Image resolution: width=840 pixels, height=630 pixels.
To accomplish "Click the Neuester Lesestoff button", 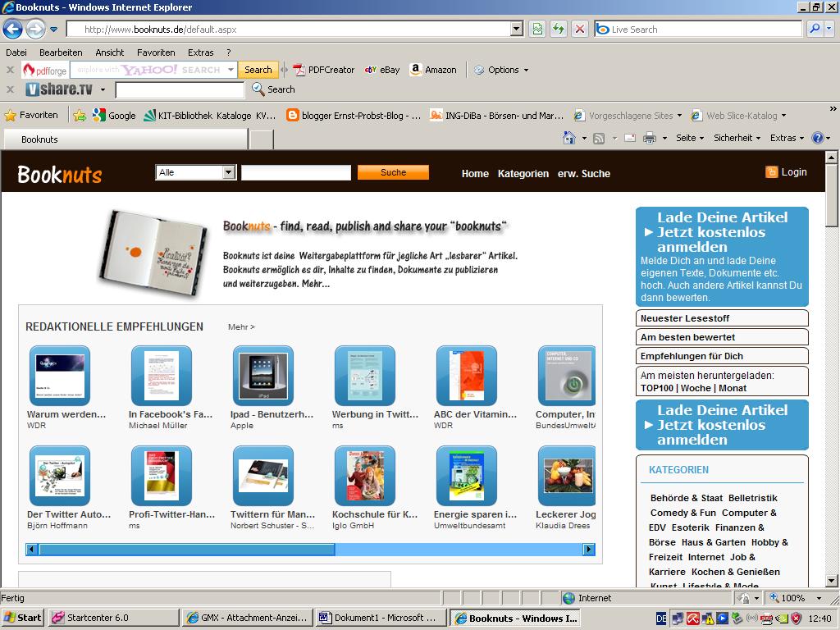I will point(722,318).
